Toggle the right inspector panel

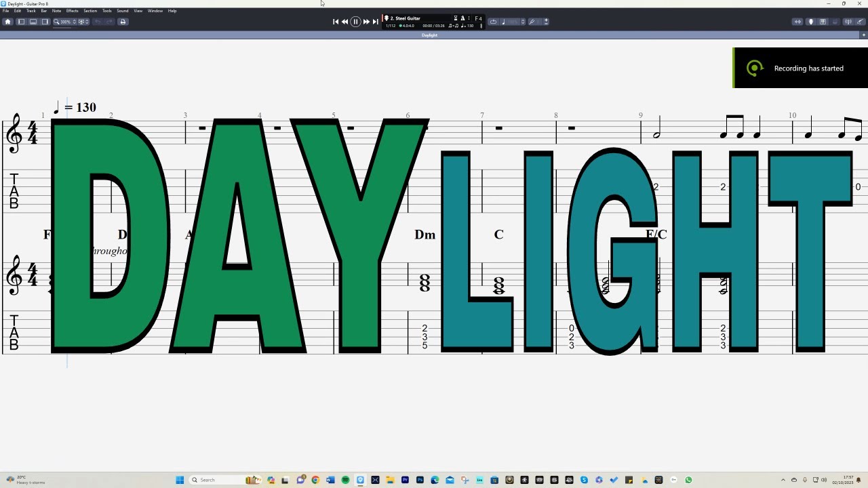(x=45, y=22)
